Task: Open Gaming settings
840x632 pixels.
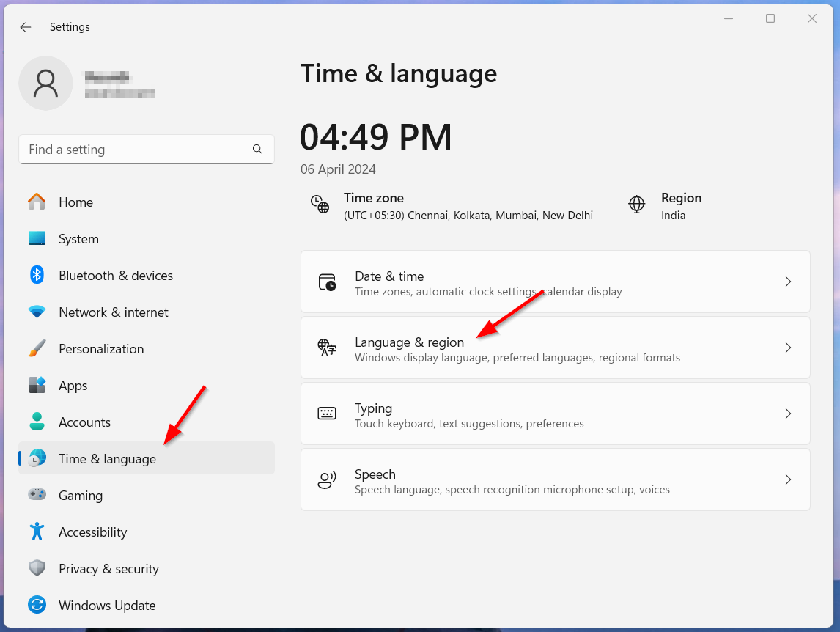Action: 147,496
